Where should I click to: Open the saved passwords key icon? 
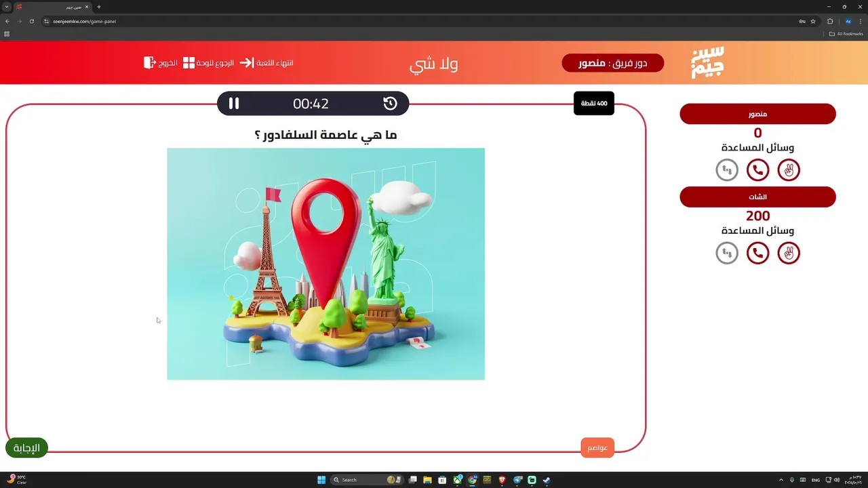(x=802, y=21)
